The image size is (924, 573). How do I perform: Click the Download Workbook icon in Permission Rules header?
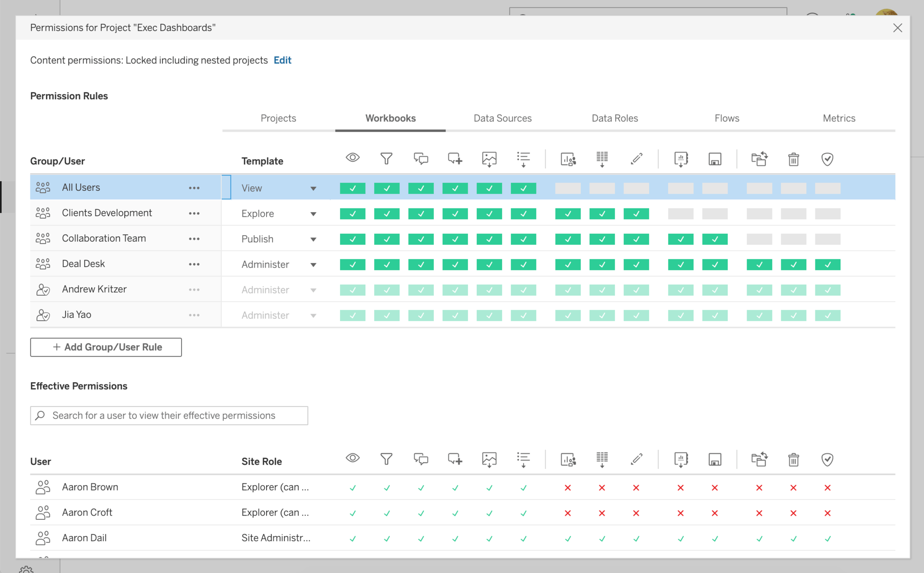coord(681,159)
